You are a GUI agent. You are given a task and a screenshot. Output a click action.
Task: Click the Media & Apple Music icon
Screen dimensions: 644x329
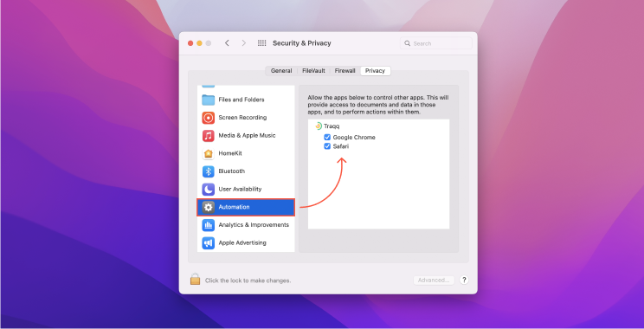point(209,136)
